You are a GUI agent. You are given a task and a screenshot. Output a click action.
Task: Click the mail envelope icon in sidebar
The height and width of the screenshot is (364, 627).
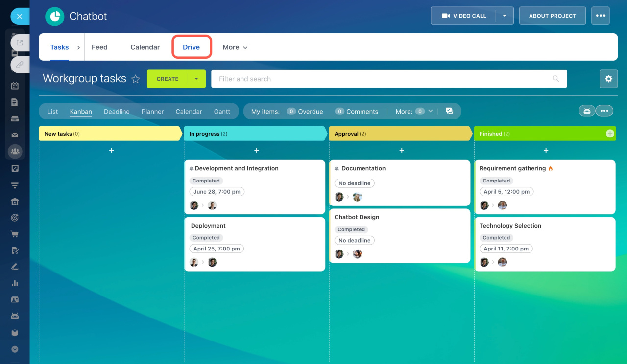pos(15,135)
